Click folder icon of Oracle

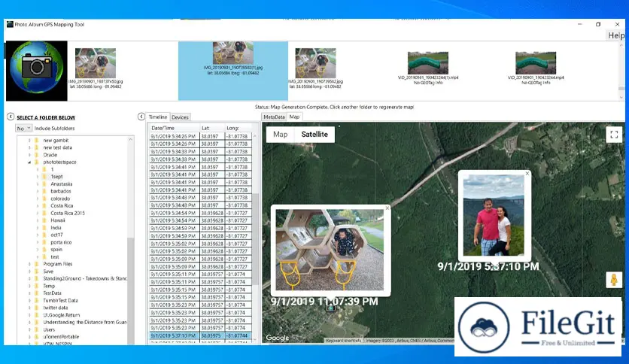pos(37,155)
